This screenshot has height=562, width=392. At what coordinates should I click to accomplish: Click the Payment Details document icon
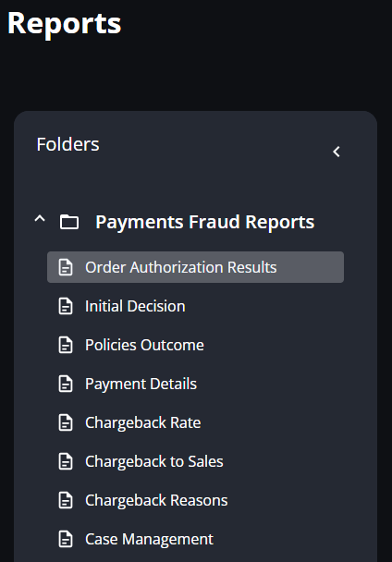(66, 384)
